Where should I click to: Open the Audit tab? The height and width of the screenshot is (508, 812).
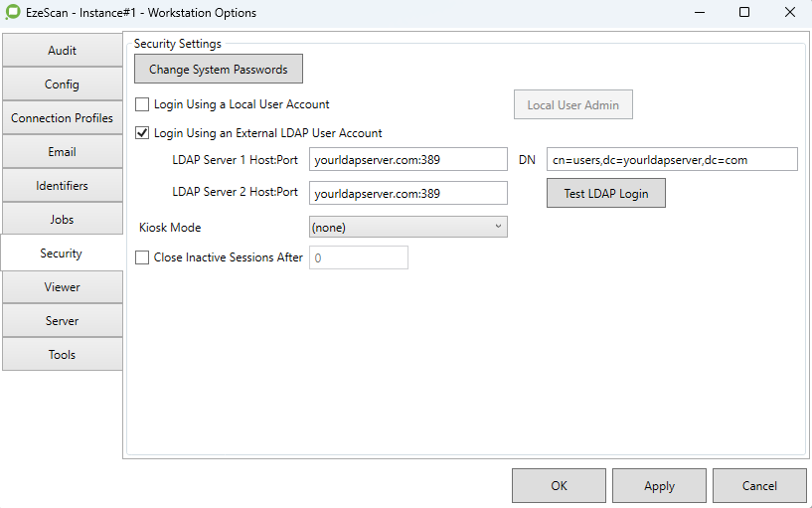pyautogui.click(x=62, y=51)
